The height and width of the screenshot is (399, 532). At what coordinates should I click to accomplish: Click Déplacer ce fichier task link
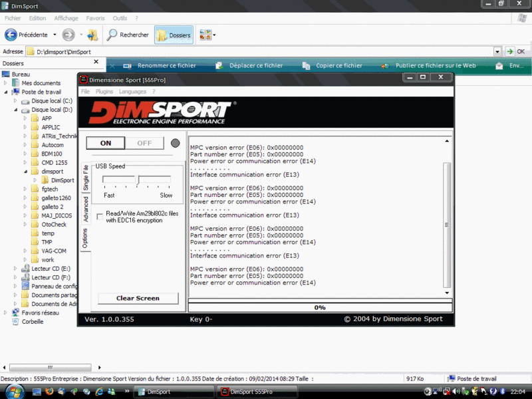click(249, 65)
